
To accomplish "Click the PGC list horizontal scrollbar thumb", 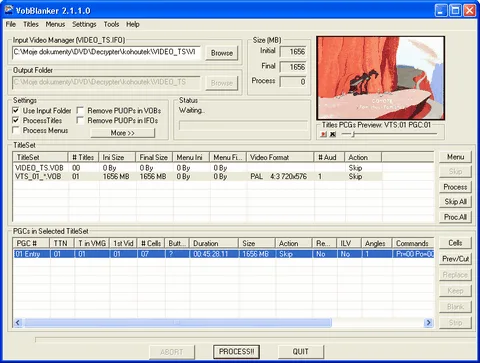I will (x=178, y=322).
